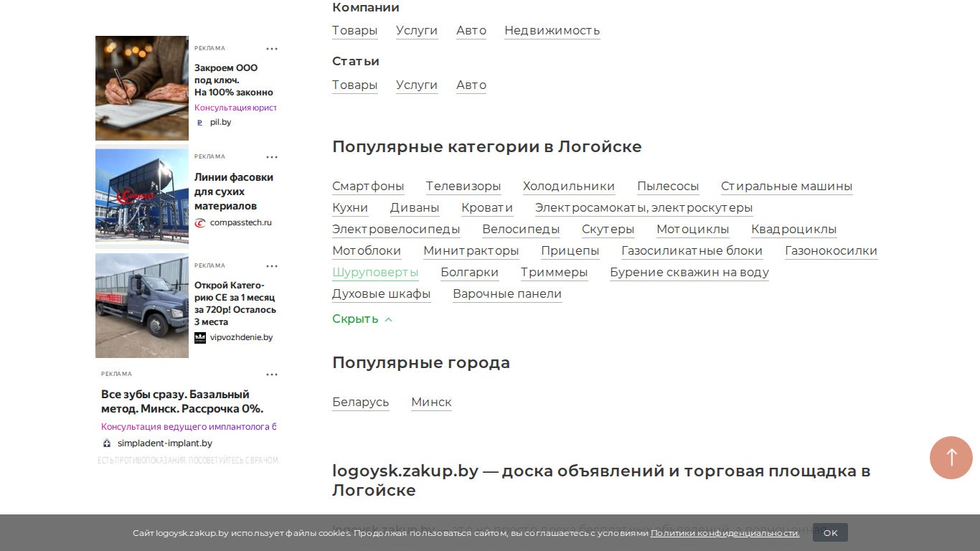Open the Кухни category
Viewport: 980px width, 551px height.
coord(350,208)
